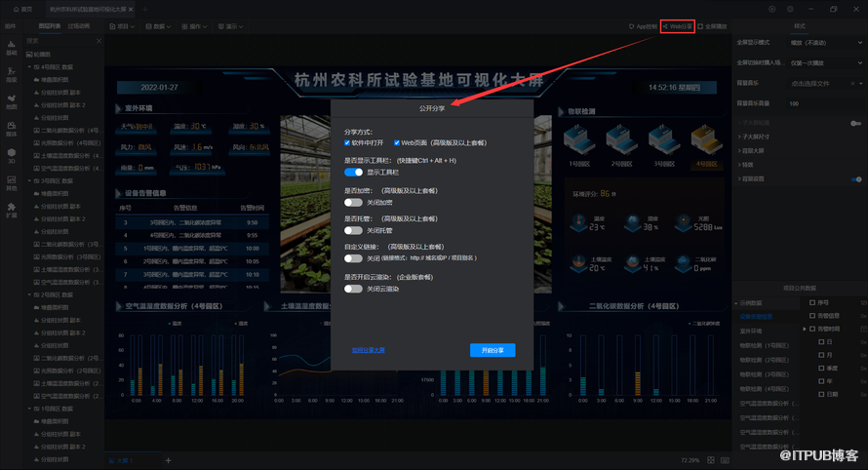Start 全屏播放 fullscreen playback

714,26
